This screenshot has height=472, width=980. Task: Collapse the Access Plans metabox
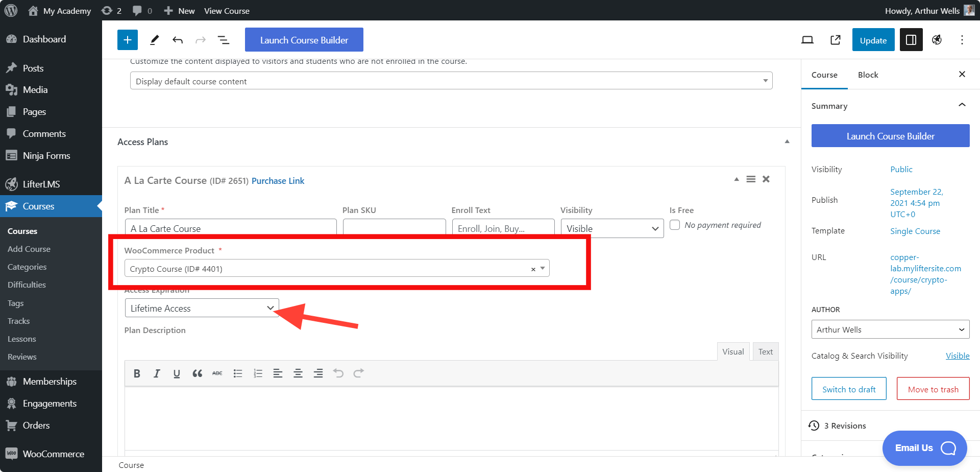pyautogui.click(x=787, y=142)
